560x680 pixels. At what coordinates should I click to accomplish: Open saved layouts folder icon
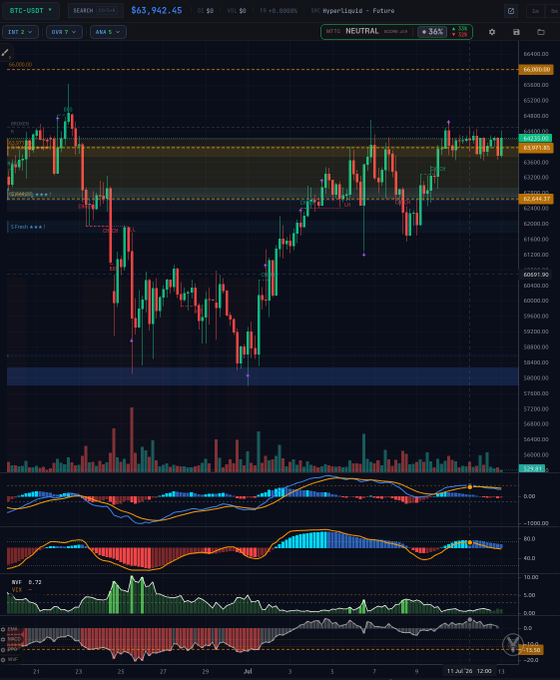point(540,32)
